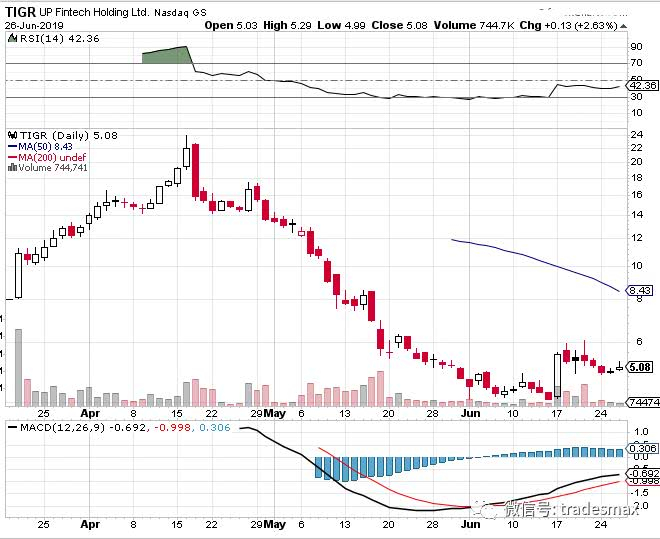Click the blue 0.306 histogram value in legend
This screenshot has height=539, width=660.
[x=215, y=428]
